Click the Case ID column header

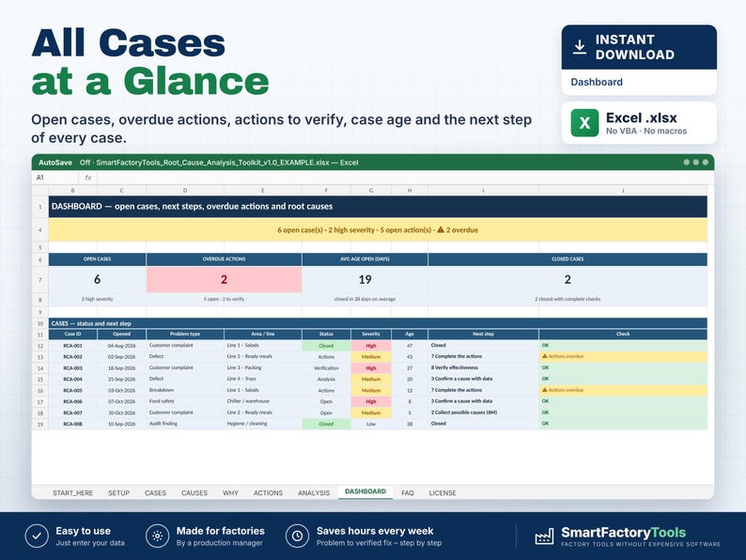72,334
